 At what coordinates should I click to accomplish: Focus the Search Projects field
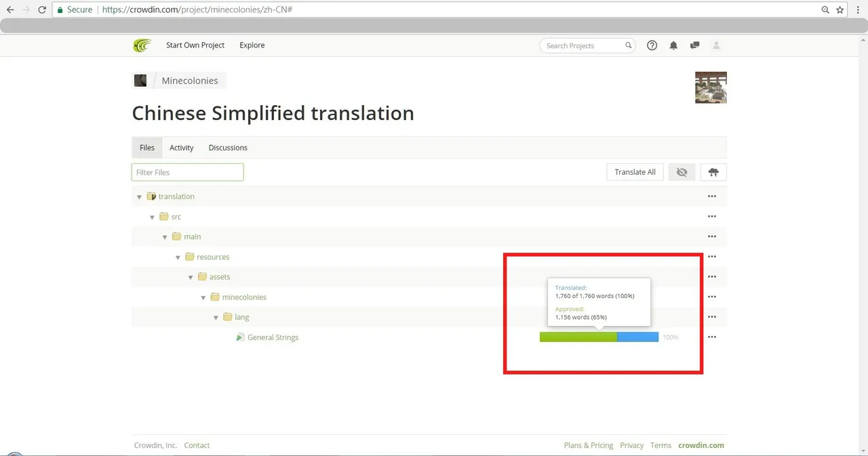587,45
